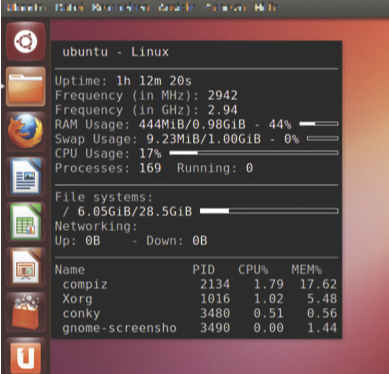
Task: Launch LibreOffice Impress presentation icon
Action: click(25, 267)
